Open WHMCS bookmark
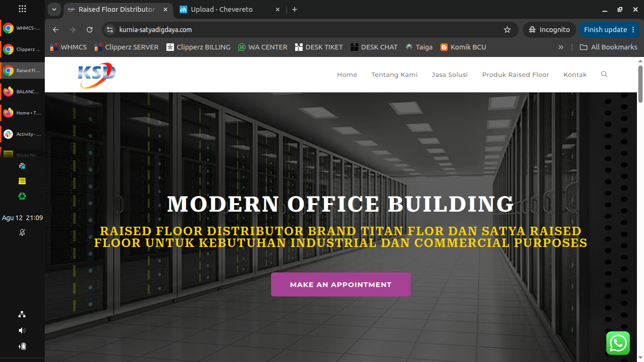The width and height of the screenshot is (644, 362). 68,47
